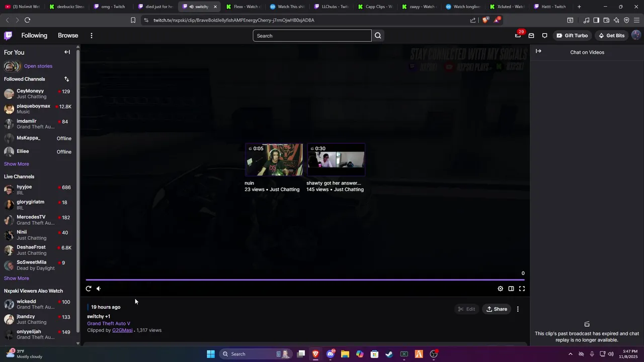Open the G2GMasi clipper profile link

122,330
